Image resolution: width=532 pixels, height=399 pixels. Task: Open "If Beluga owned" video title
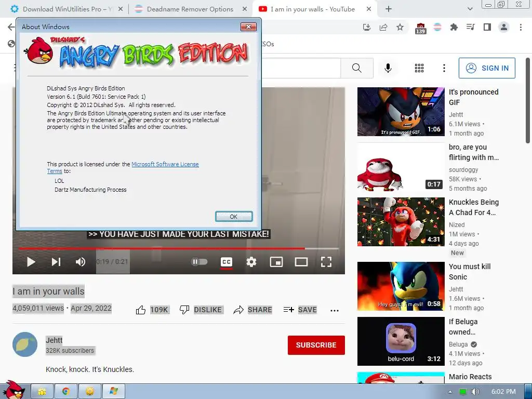[463, 327]
